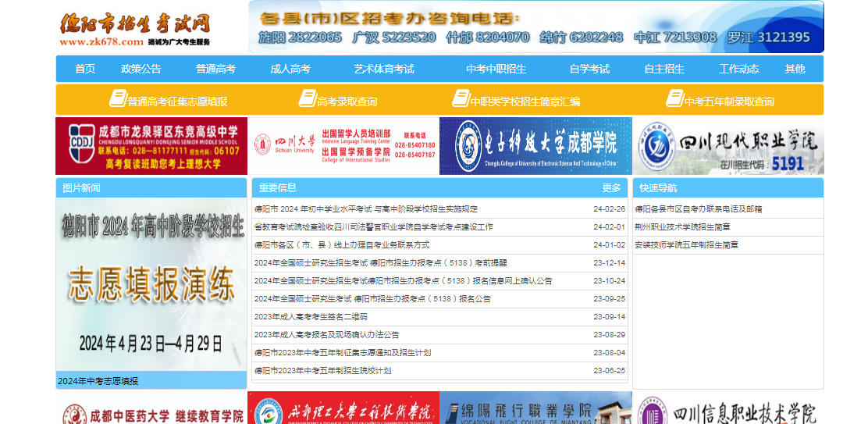
Task: Open 荆州职业技术学院招生简章 quick link
Action: (682, 227)
